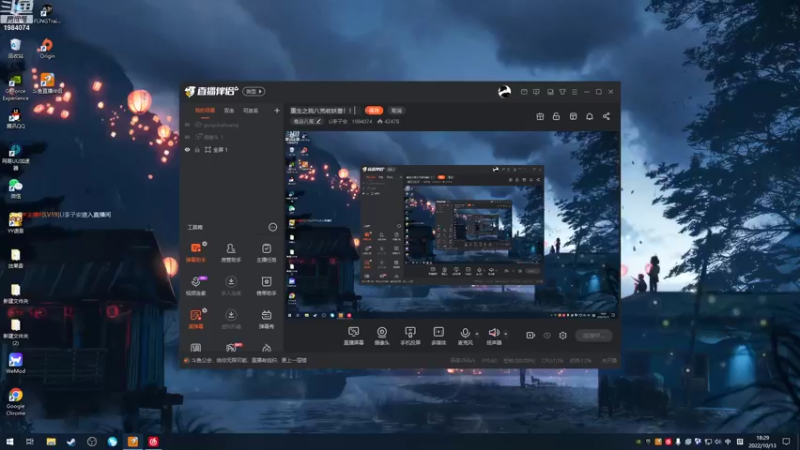Open the 读弹幕 read-danmaku tool

point(196,319)
